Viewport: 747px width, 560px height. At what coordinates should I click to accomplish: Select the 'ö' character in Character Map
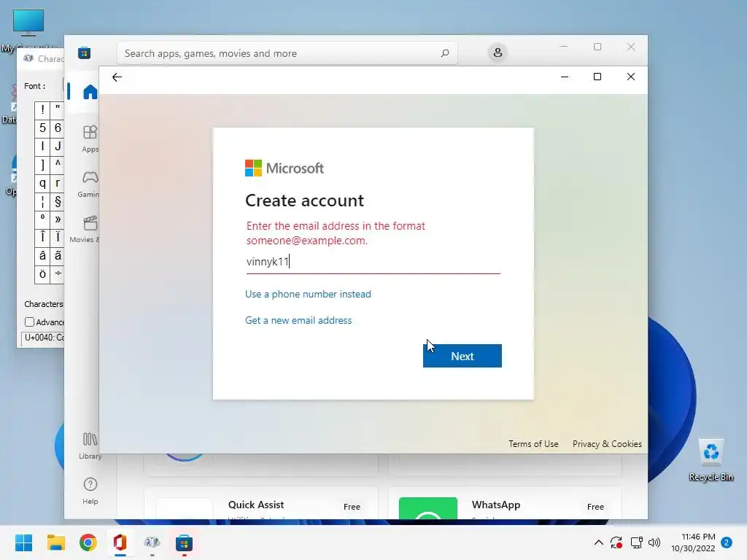click(x=42, y=274)
